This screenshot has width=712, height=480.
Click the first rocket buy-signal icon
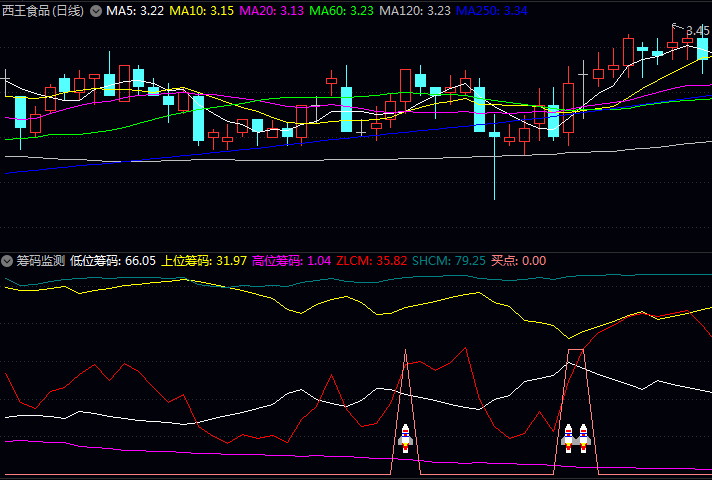[405, 436]
